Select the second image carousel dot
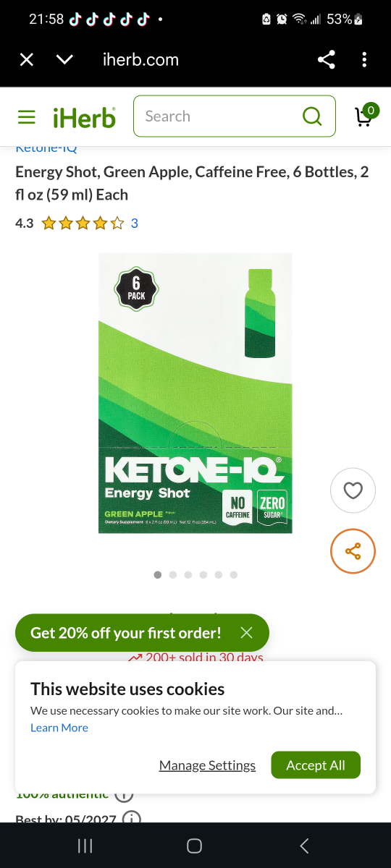391x868 pixels. pyautogui.click(x=173, y=575)
